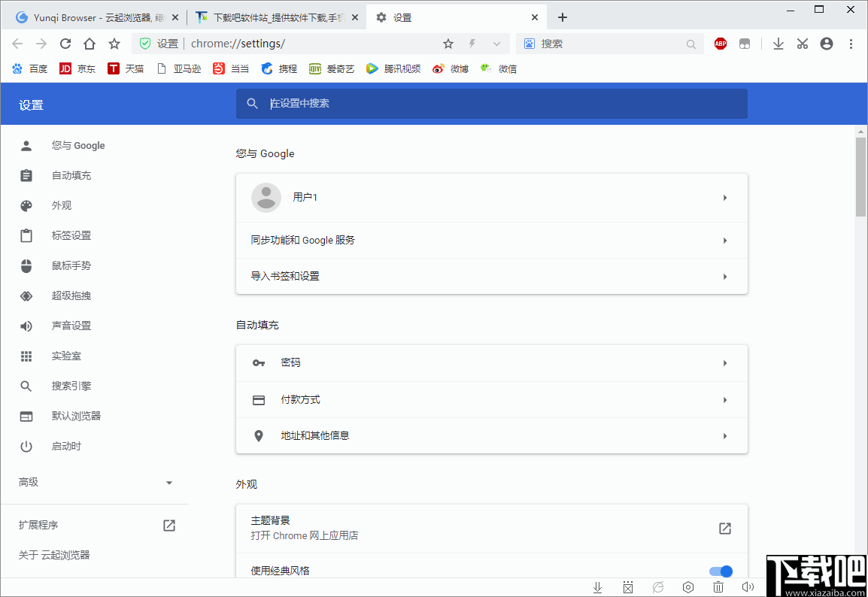The image size is (868, 597).
Task: Open the three-dot browser menu
Action: 851,44
